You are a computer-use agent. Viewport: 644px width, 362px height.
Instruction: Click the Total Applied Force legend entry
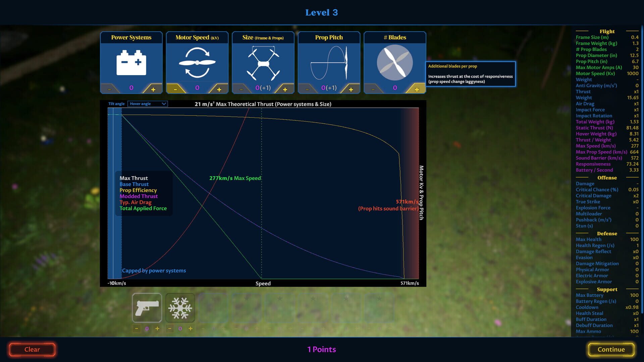[x=143, y=208]
